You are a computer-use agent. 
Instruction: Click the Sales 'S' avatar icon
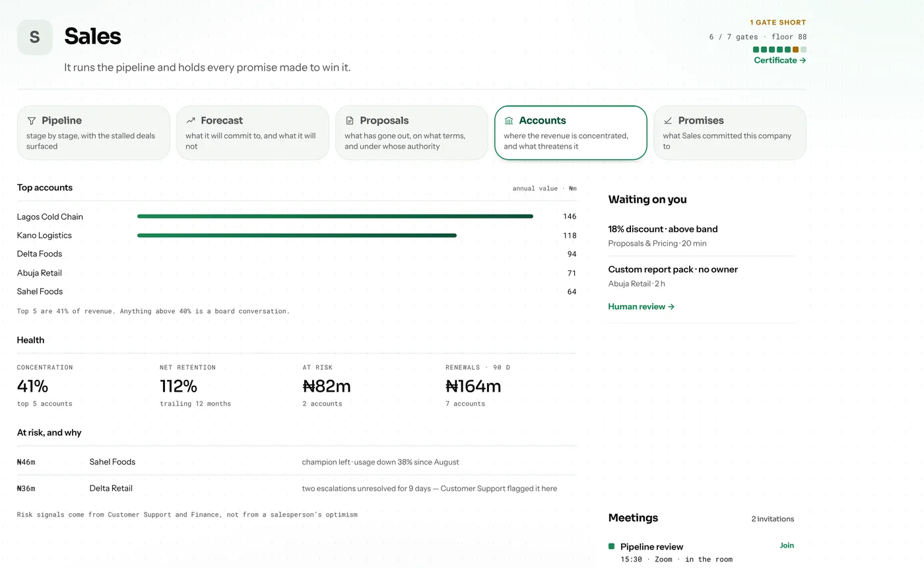(x=35, y=37)
